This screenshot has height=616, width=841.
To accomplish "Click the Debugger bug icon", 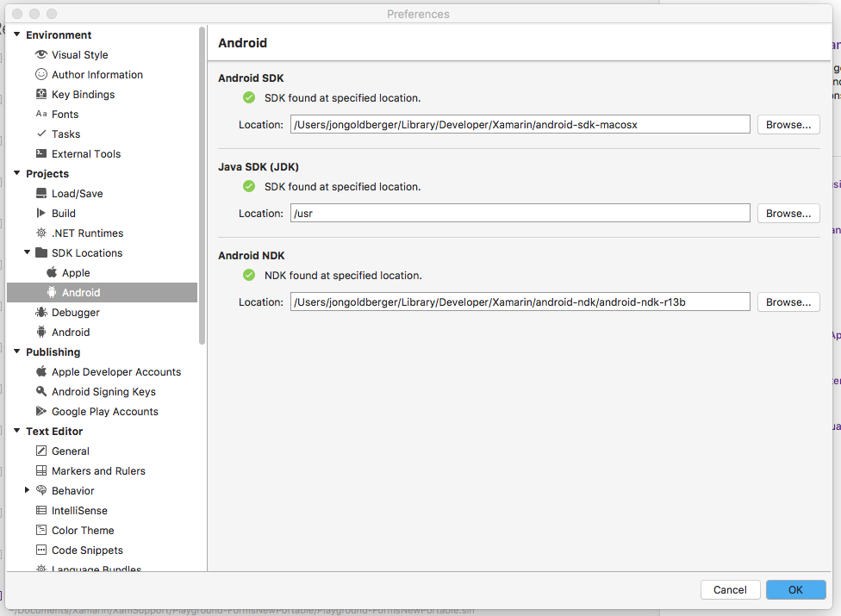I will [41, 312].
